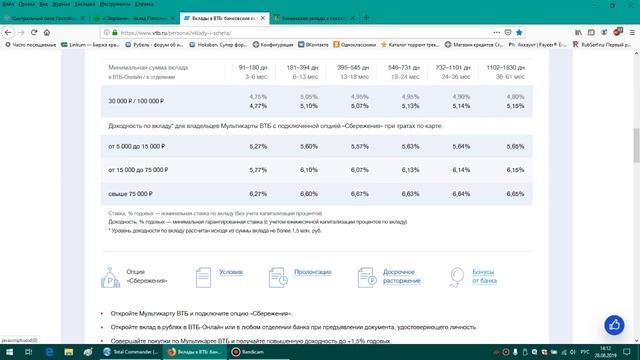This screenshot has height=360, width=640.
Task: Open the Закладки menu
Action: 85,4
